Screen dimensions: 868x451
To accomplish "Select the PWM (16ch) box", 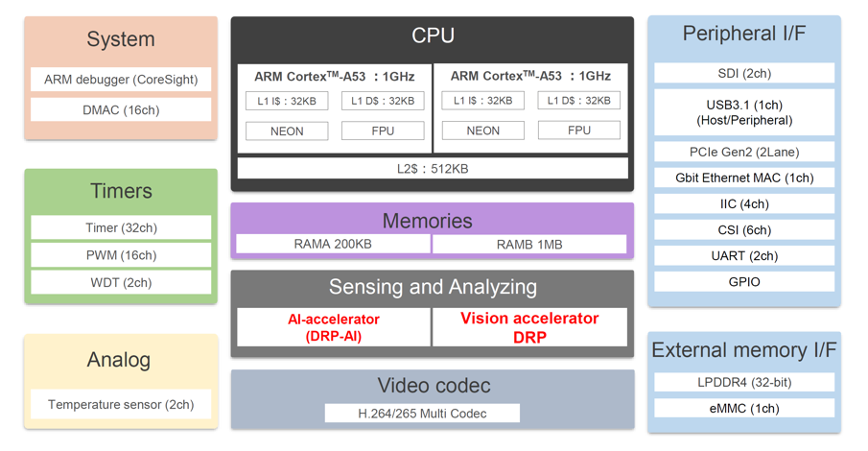I will pos(121,255).
